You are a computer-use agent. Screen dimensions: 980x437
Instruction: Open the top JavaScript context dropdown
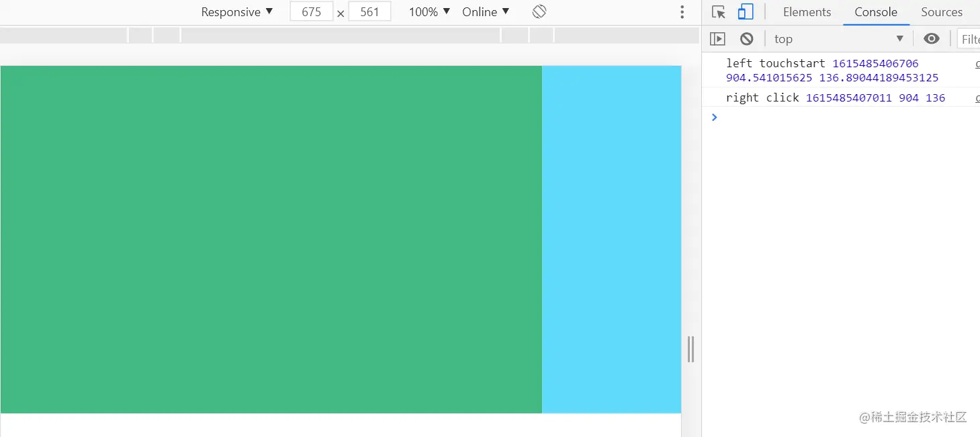coord(839,39)
